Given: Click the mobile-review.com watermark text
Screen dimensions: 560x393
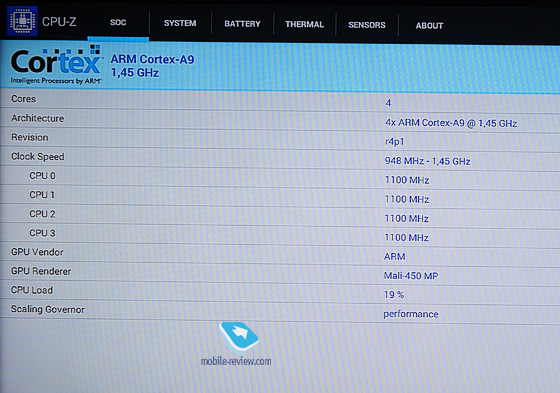Looking at the screenshot, I should tap(236, 361).
